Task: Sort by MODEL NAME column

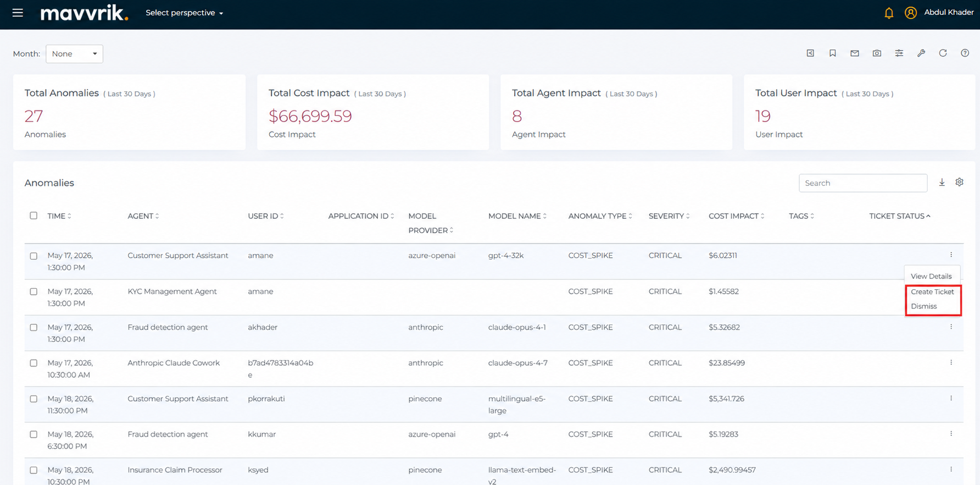Action: click(517, 216)
